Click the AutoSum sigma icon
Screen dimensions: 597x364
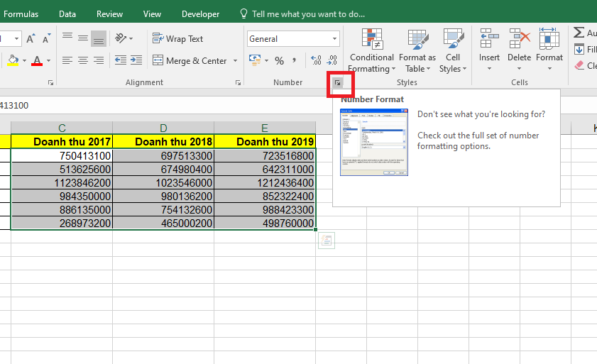579,33
